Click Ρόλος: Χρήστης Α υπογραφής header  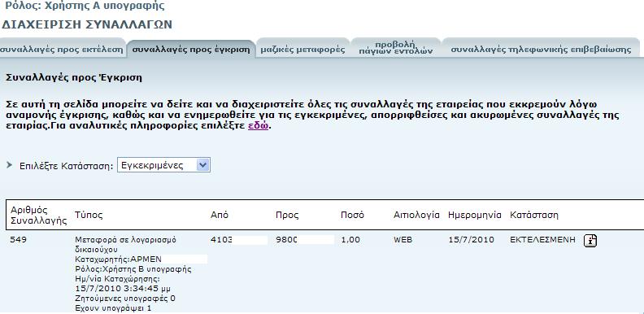(x=85, y=6)
